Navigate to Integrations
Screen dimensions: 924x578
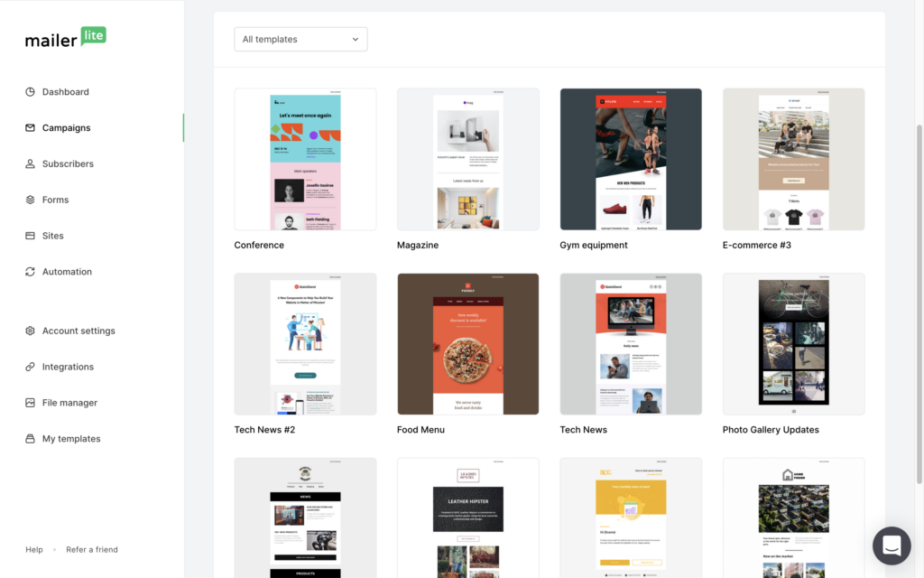[x=68, y=367]
